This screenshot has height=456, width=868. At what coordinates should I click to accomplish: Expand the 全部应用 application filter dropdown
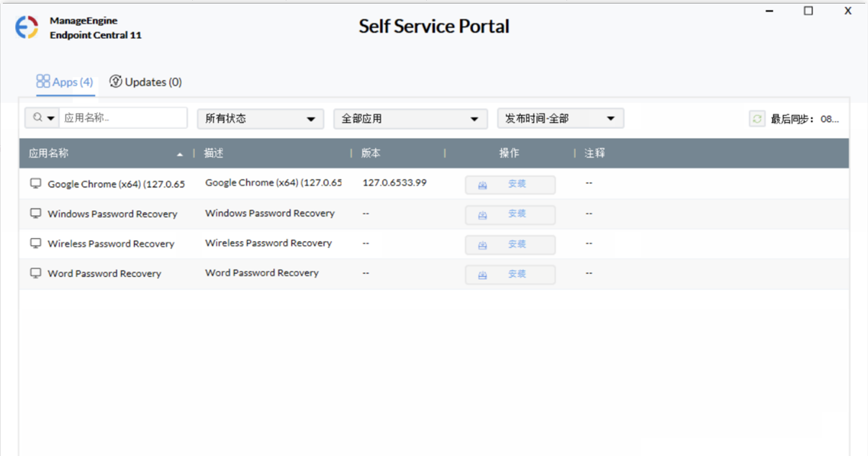point(410,119)
